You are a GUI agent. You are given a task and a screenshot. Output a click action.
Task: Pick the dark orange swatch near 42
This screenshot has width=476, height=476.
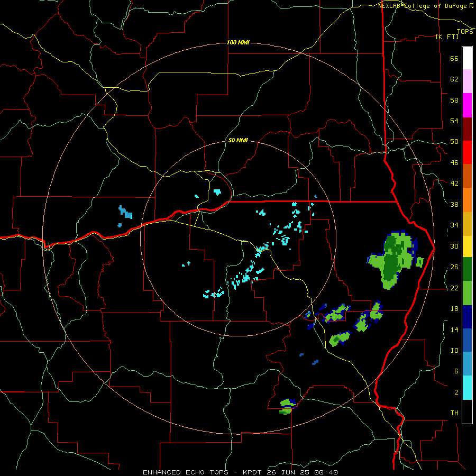[x=467, y=176]
